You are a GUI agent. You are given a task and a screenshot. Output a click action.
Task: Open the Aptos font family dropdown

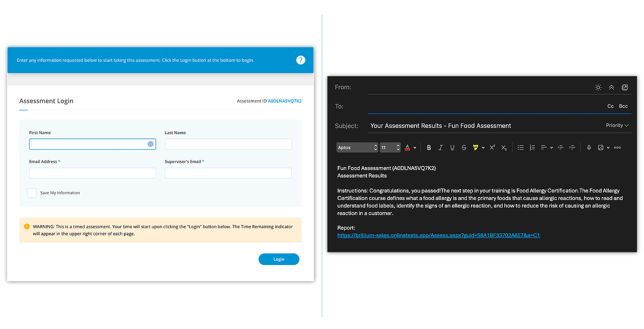357,148
